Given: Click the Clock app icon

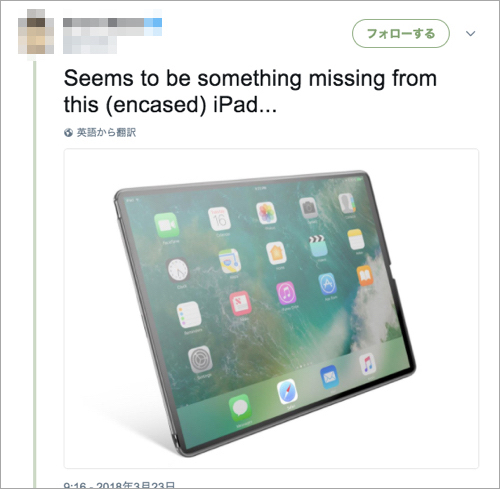Looking at the screenshot, I should coord(177,270).
